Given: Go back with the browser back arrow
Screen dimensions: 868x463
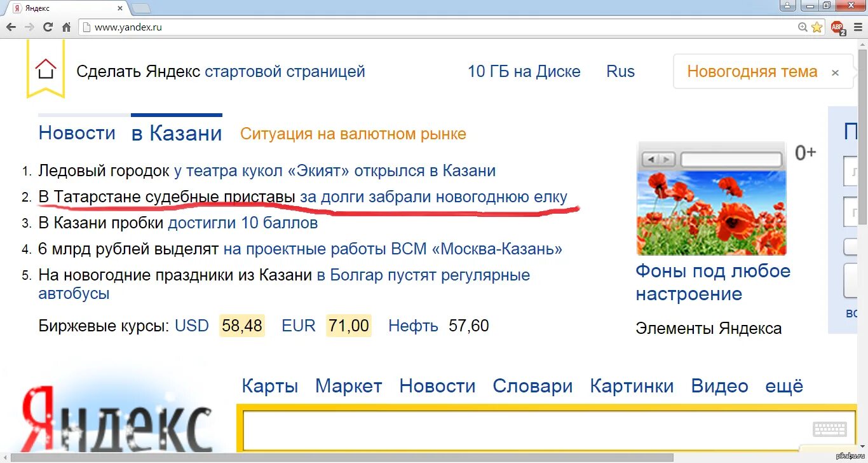Looking at the screenshot, I should click(x=11, y=27).
